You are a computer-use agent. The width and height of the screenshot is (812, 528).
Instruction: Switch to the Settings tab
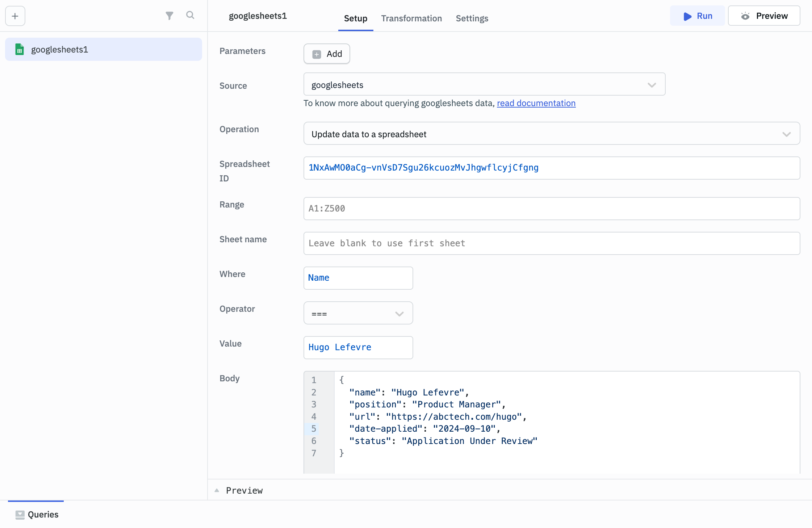coord(472,18)
